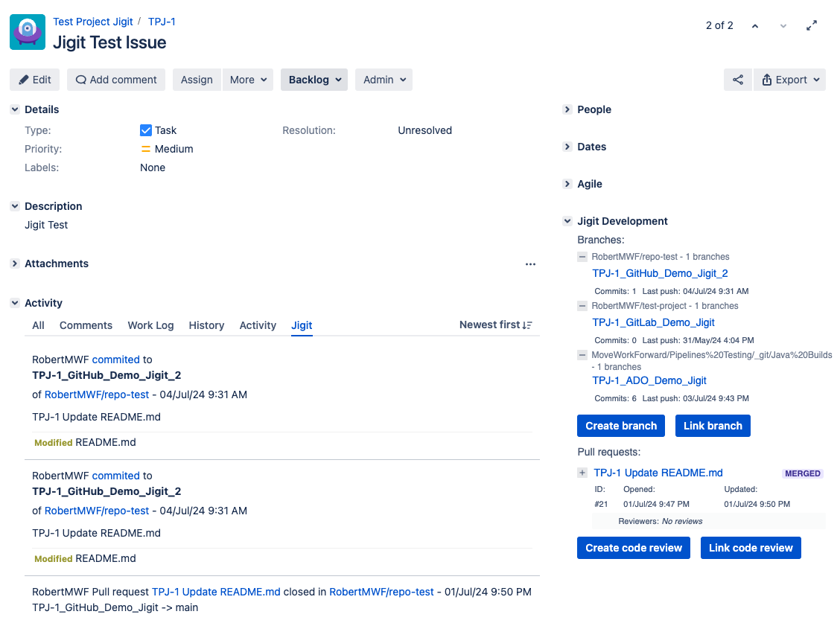Open the Attachments more options ellipsis
The image size is (840, 623).
click(530, 264)
